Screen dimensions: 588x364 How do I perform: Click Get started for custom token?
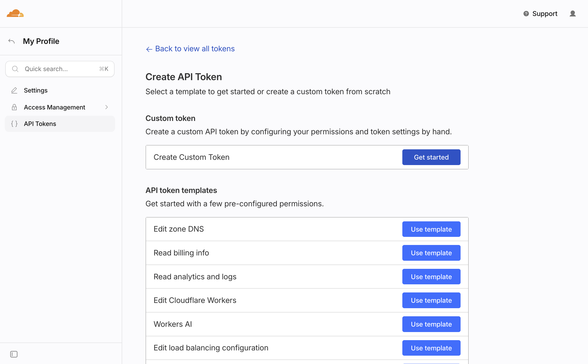tap(431, 157)
